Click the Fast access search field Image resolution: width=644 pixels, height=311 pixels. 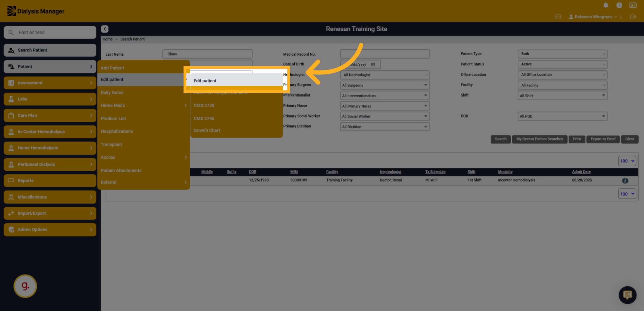point(50,32)
